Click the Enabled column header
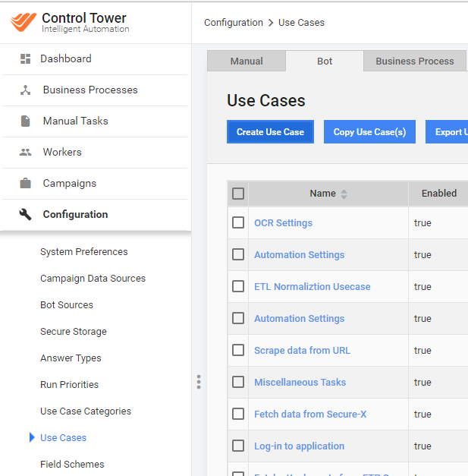Screen dimensions: 468x476 tap(439, 194)
